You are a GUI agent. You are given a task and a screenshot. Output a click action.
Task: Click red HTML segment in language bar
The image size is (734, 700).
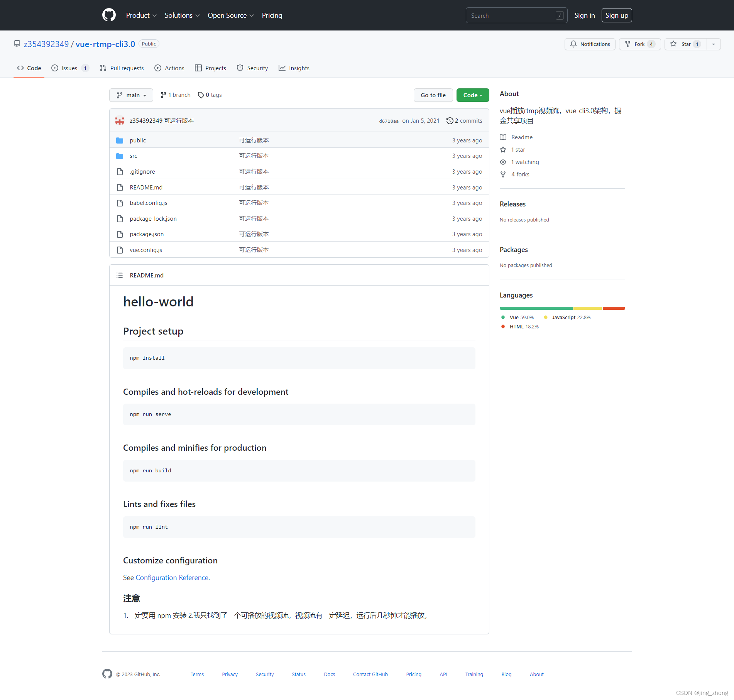tap(614, 308)
